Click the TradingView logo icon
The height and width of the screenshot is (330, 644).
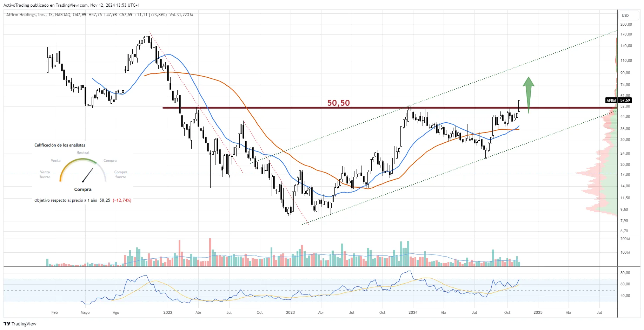click(x=7, y=324)
